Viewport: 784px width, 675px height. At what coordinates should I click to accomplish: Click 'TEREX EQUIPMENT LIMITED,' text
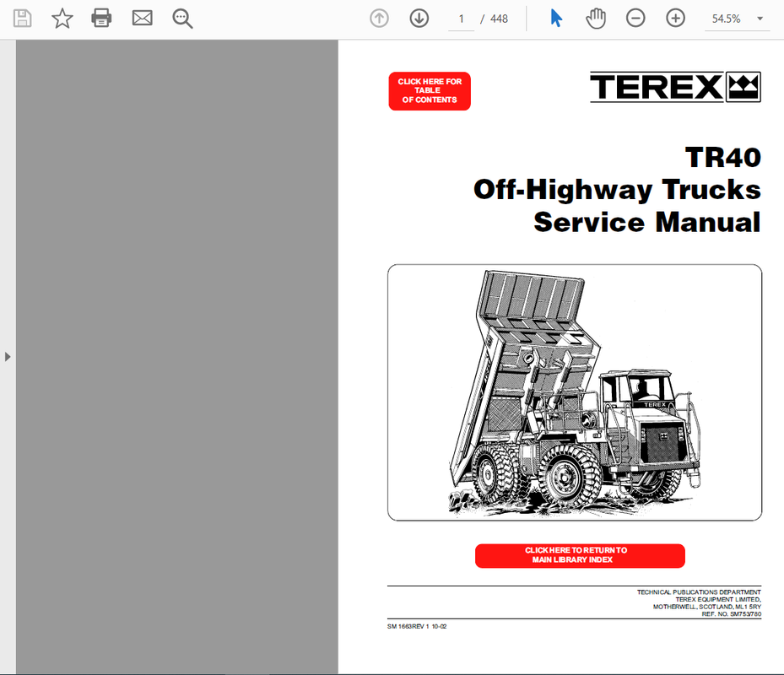click(718, 600)
